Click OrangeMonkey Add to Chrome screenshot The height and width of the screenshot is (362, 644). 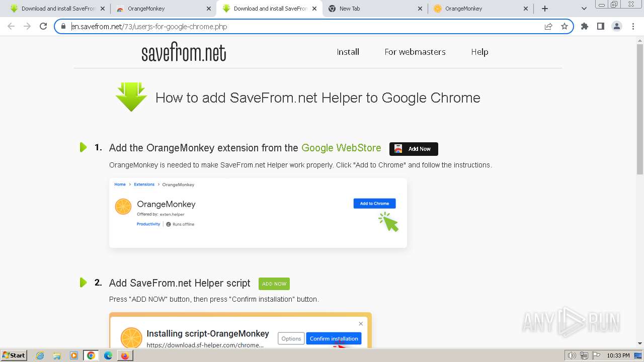tap(258, 213)
